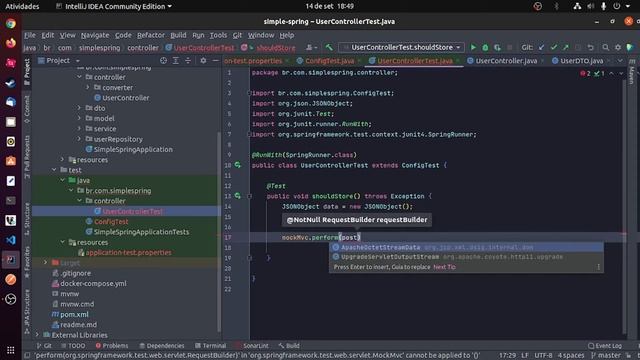Click the Git commit checkmark icon

coord(553,47)
